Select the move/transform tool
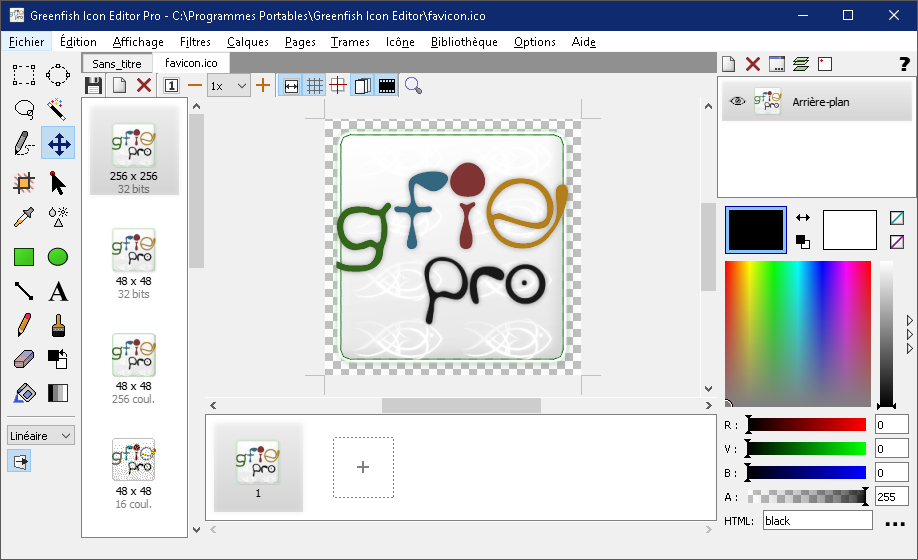This screenshot has height=560, width=918. (58, 143)
